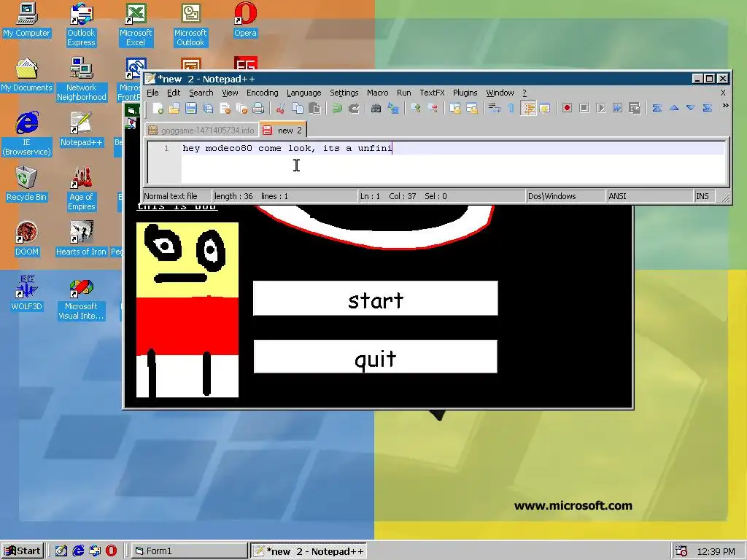Open the Plugins menu
Screen dimensions: 747x560
(x=465, y=93)
